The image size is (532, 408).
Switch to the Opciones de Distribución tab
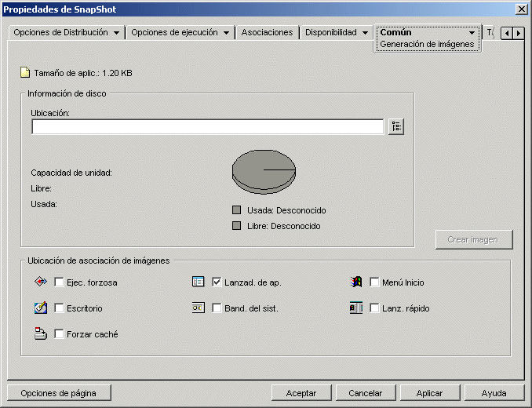(60, 32)
